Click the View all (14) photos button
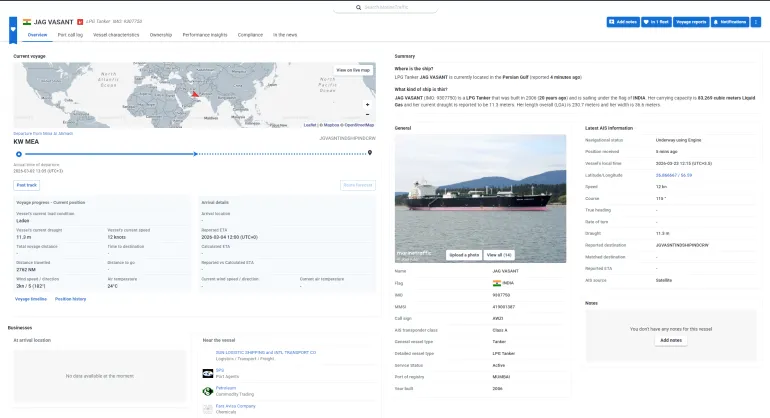Screen dimensions: 770x418 tap(500, 255)
